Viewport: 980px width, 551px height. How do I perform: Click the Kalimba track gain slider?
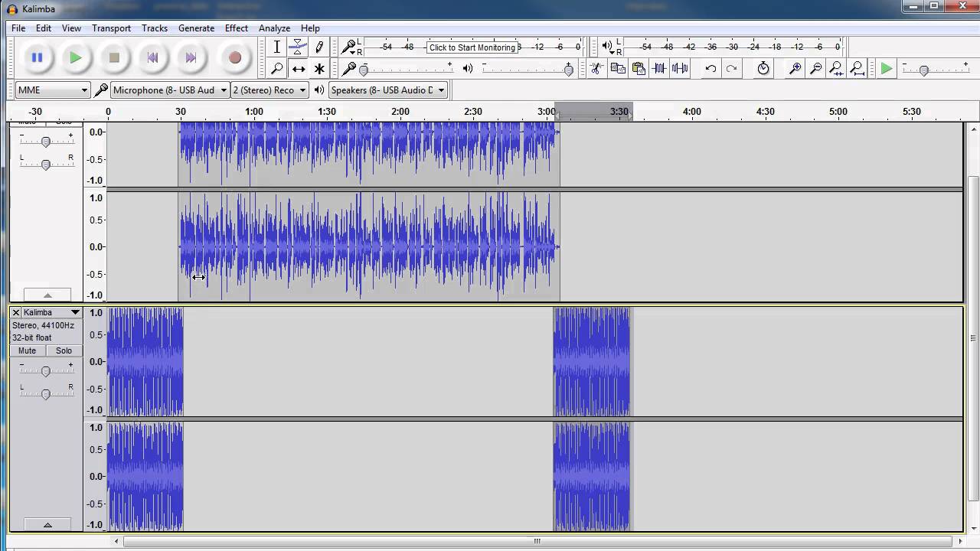[46, 371]
